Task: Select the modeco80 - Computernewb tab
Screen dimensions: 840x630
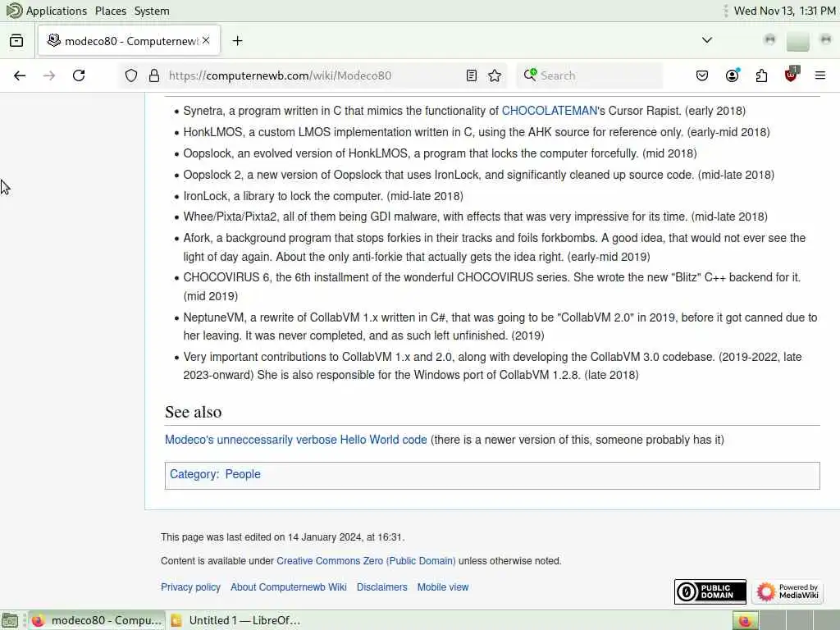Action: coord(129,41)
